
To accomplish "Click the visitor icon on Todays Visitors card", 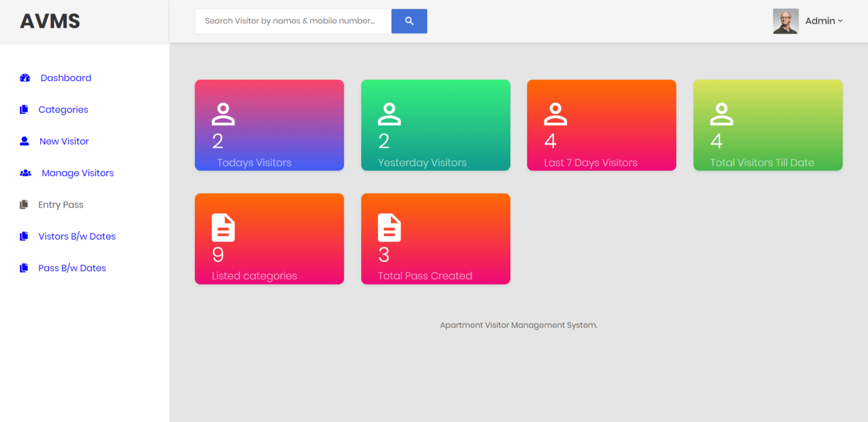I will point(223,113).
